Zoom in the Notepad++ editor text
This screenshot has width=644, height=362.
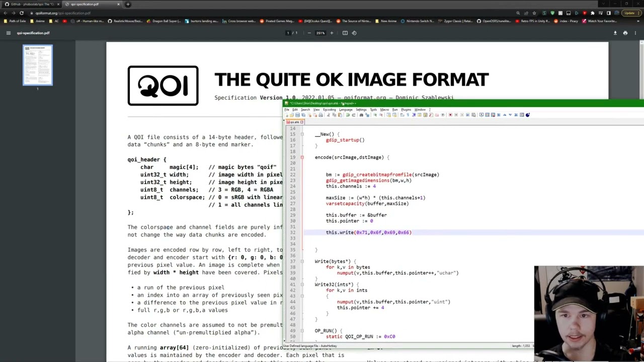[x=375, y=115]
